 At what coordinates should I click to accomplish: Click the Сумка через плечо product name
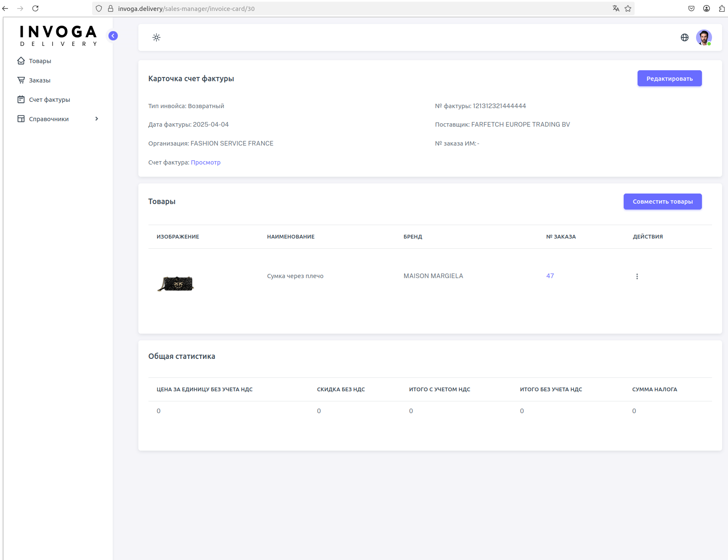(x=295, y=276)
